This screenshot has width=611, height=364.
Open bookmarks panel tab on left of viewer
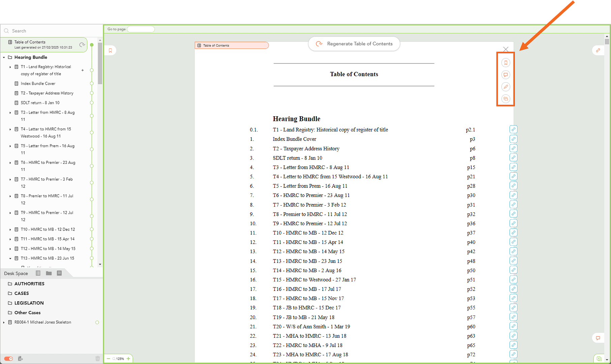point(110,51)
